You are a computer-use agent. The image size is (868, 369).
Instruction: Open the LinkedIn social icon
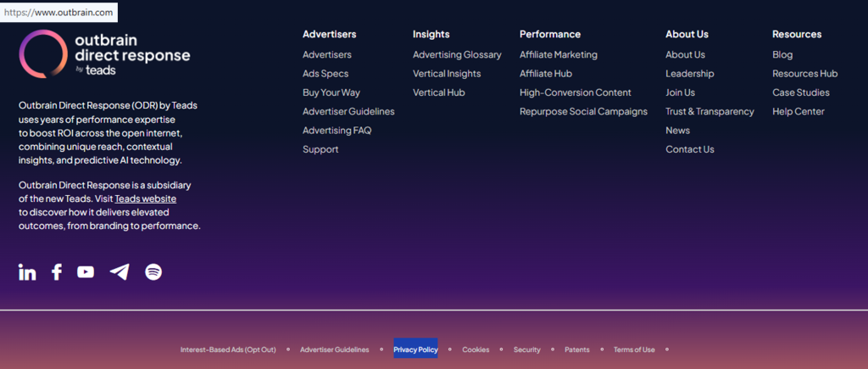click(27, 272)
